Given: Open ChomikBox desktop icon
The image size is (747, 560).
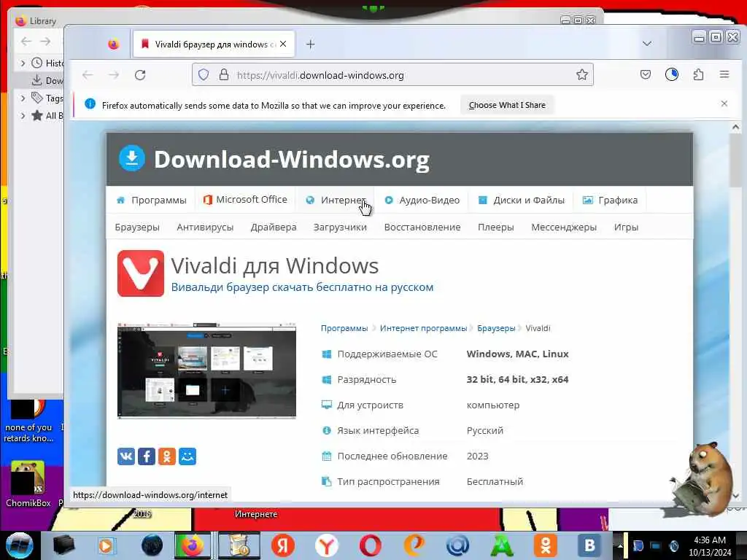Looking at the screenshot, I should (x=28, y=483).
